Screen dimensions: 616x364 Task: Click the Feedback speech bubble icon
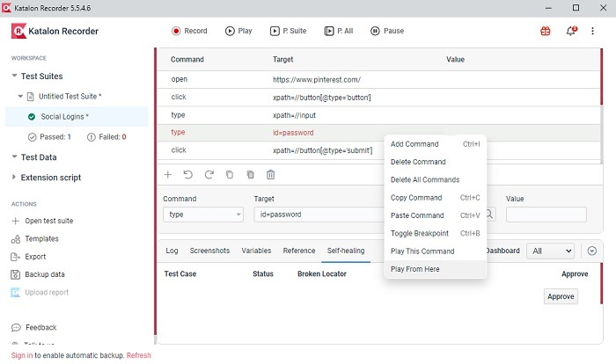(x=16, y=327)
